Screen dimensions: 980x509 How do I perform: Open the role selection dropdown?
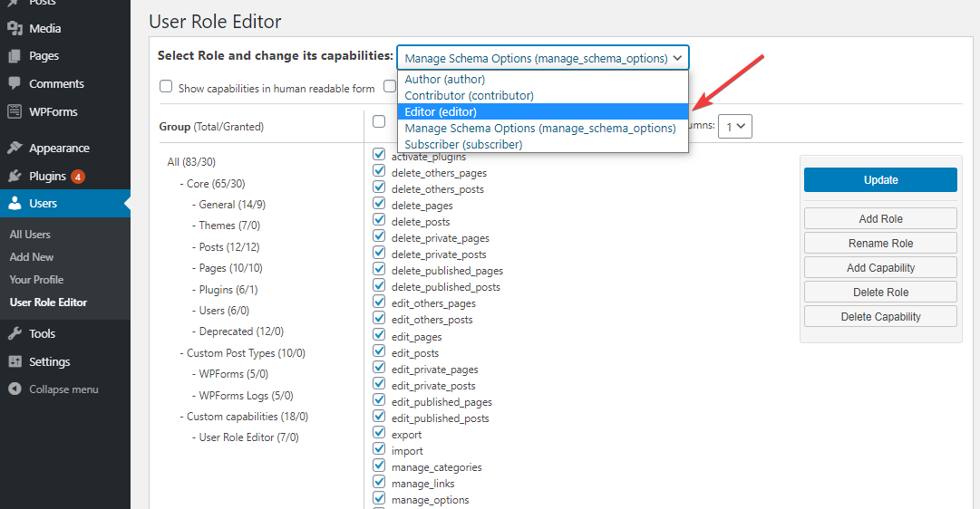click(x=542, y=58)
